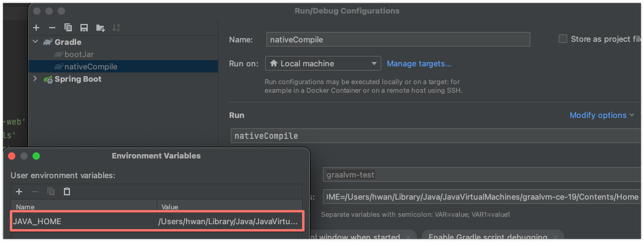Sort configurations alphabetically
The height and width of the screenshot is (242, 644).
[x=116, y=28]
